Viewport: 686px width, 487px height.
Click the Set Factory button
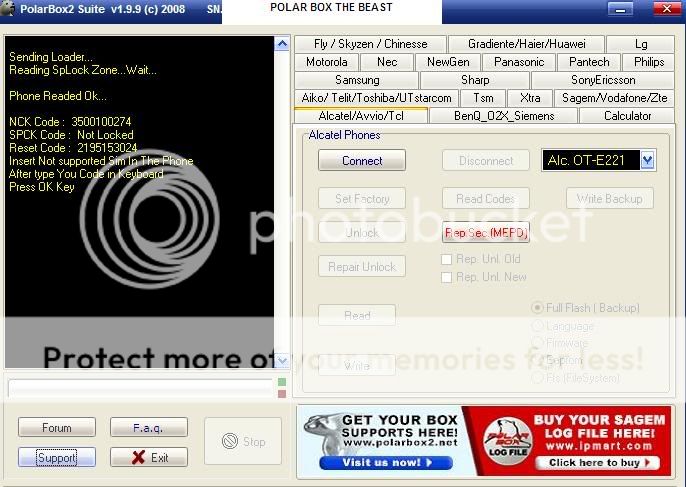tap(362, 199)
